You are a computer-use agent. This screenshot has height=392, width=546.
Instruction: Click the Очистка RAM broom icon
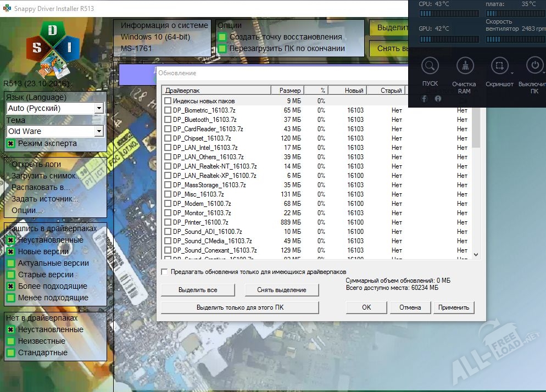pyautogui.click(x=465, y=65)
